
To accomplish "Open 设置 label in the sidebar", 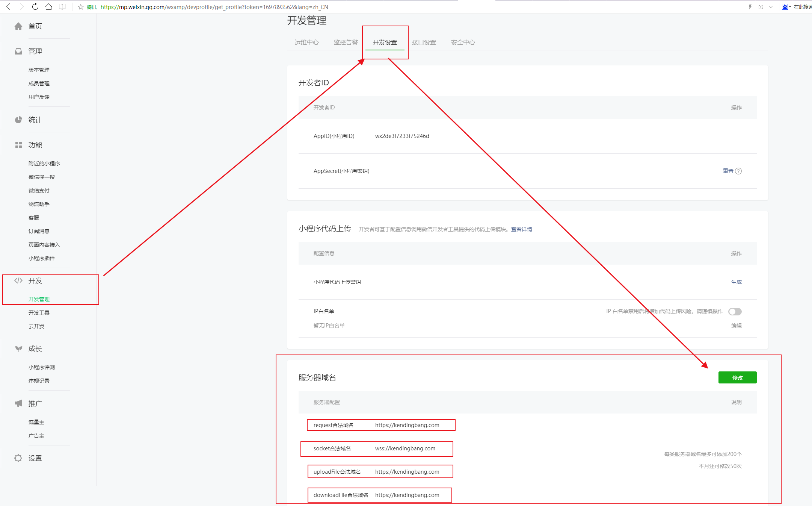I will (x=35, y=458).
